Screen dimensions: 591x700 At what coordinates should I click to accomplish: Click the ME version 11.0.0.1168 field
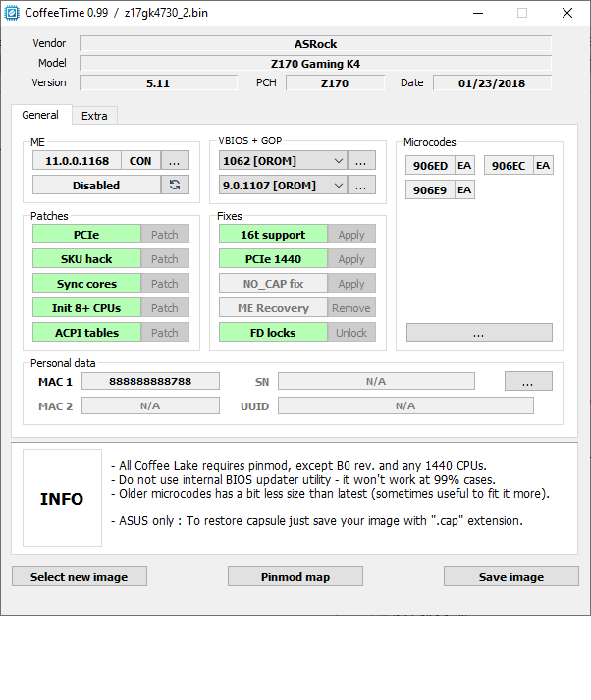pos(77,161)
